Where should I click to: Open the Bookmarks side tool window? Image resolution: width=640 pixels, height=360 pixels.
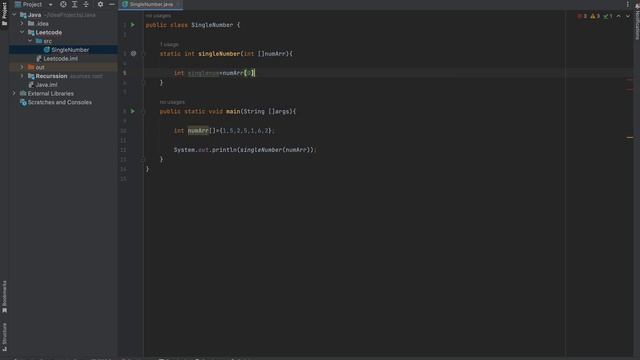point(4,297)
